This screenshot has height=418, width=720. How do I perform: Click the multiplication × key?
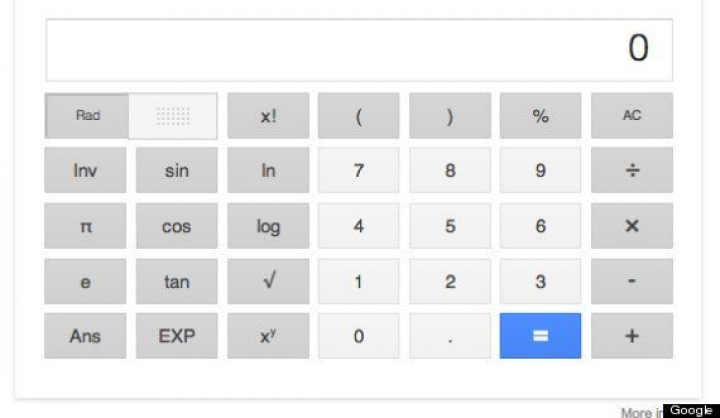[x=631, y=226]
